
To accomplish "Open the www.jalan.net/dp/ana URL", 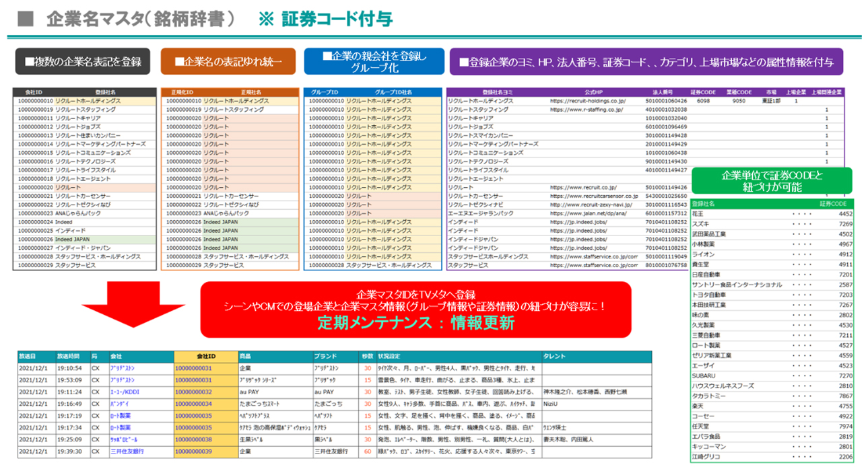I will click(587, 213).
